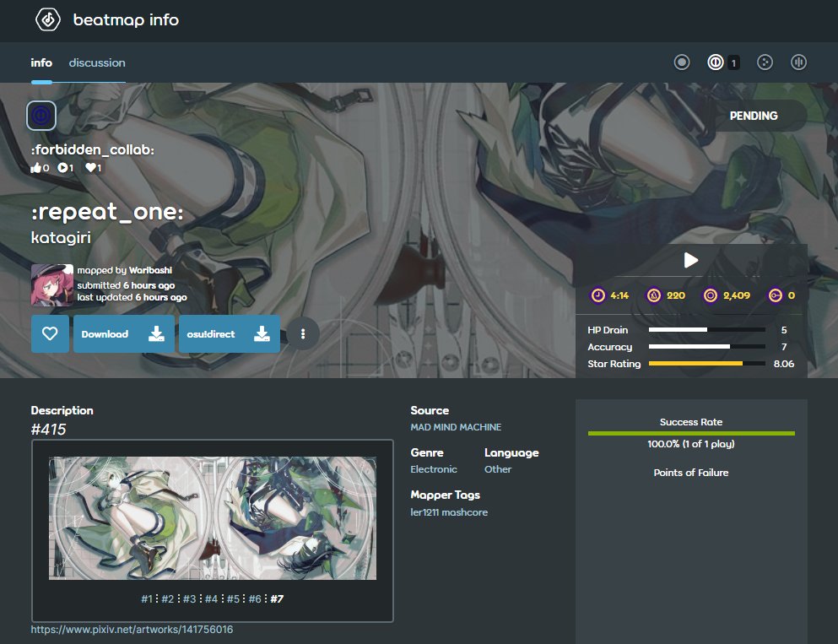Click the green Success Rate bar
Image resolution: width=838 pixels, height=644 pixels.
coord(691,434)
